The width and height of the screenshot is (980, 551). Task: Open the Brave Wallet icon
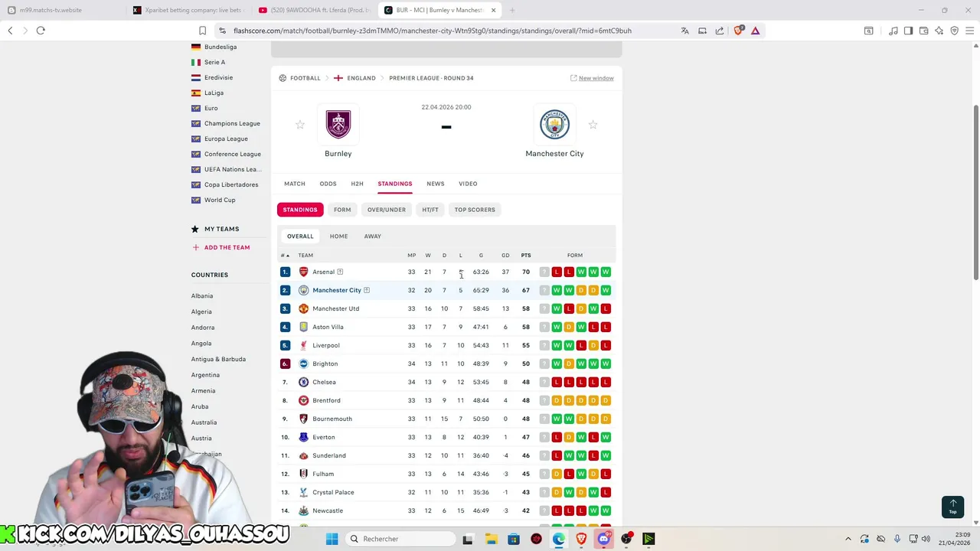pyautogui.click(x=923, y=31)
